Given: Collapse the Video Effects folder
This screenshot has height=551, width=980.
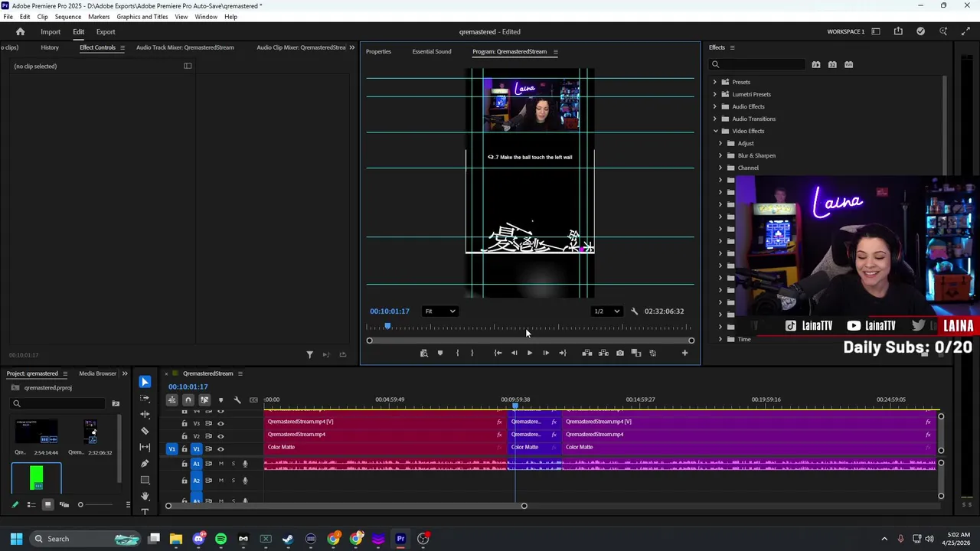Looking at the screenshot, I should click(x=715, y=131).
